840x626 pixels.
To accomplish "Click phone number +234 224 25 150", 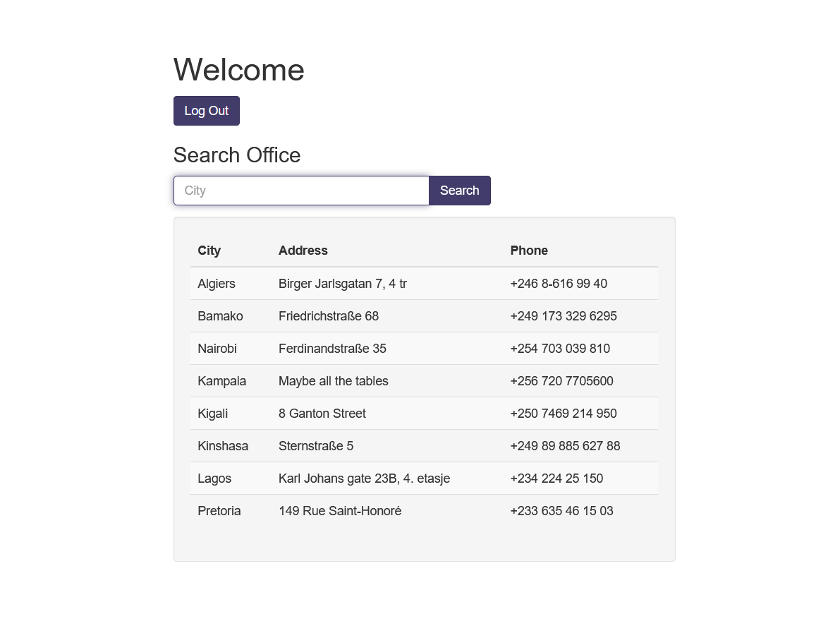I will (556, 478).
